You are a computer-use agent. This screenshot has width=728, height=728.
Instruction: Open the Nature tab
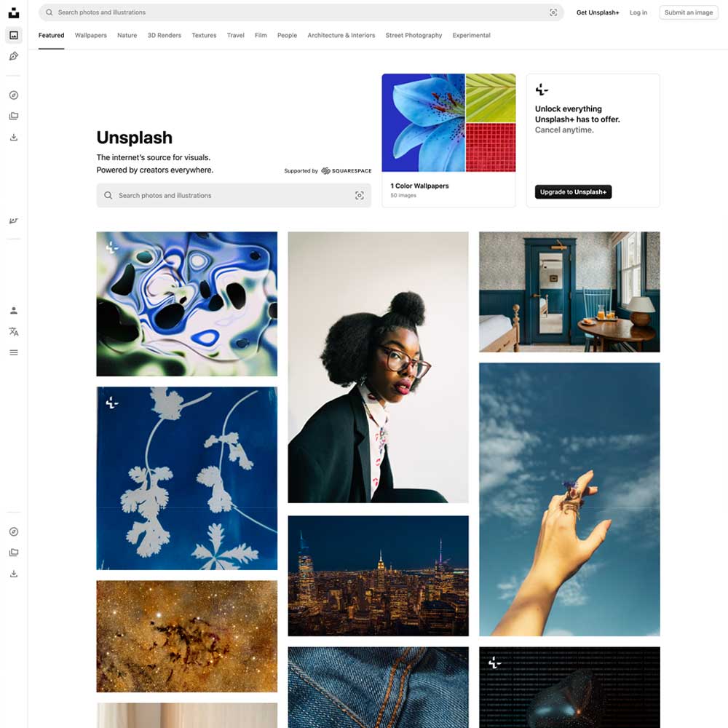(127, 35)
